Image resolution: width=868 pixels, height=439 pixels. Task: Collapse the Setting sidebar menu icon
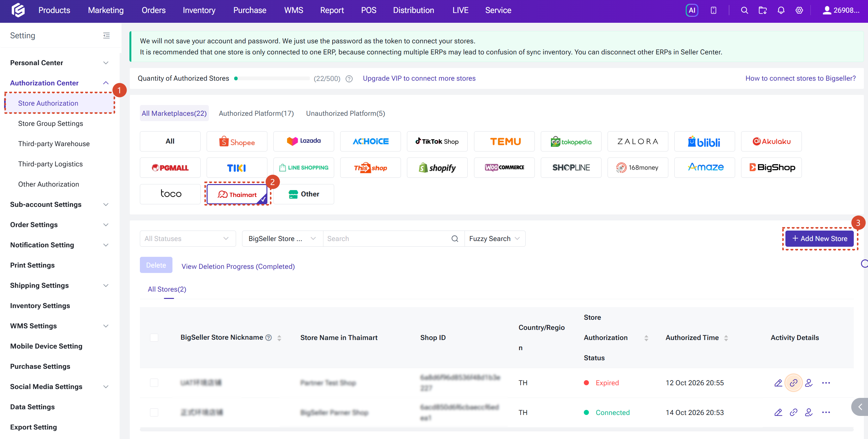pos(106,35)
